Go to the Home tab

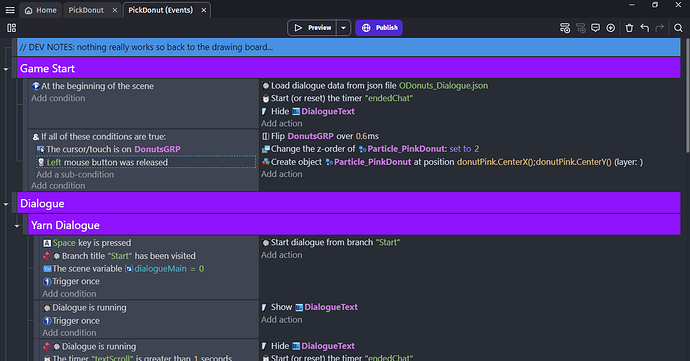pyautogui.click(x=40, y=10)
